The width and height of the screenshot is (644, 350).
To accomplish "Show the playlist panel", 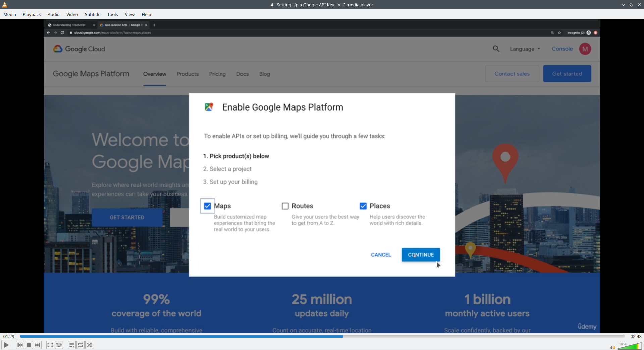I will click(72, 345).
